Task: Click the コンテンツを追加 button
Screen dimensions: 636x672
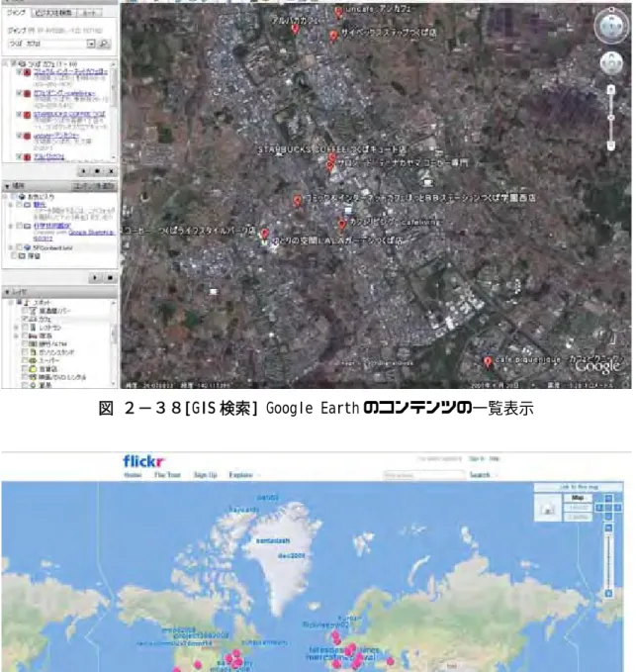Action: pyautogui.click(x=94, y=186)
